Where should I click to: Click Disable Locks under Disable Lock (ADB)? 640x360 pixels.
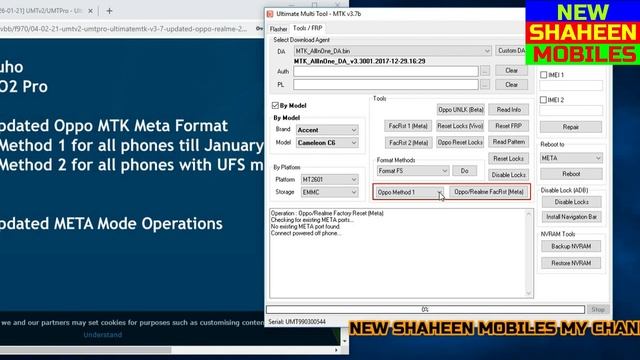tap(571, 202)
